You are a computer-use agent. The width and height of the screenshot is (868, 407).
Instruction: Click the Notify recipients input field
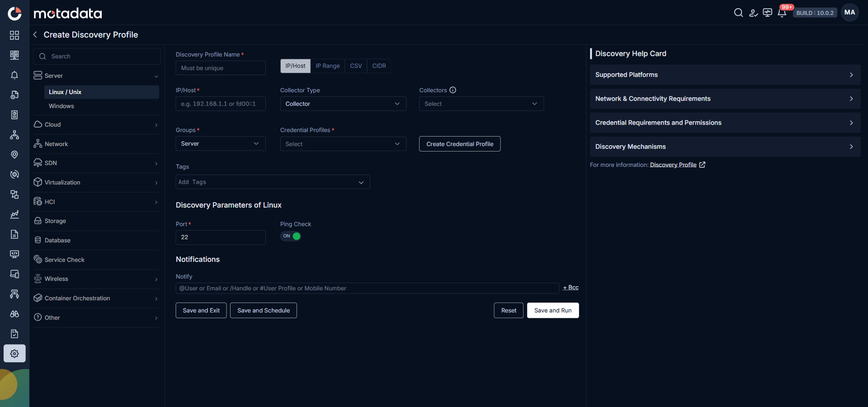pyautogui.click(x=367, y=288)
